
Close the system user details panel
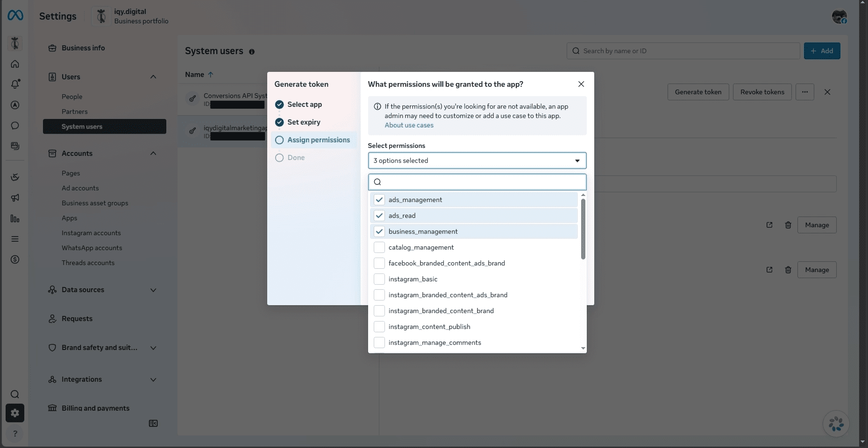[827, 92]
